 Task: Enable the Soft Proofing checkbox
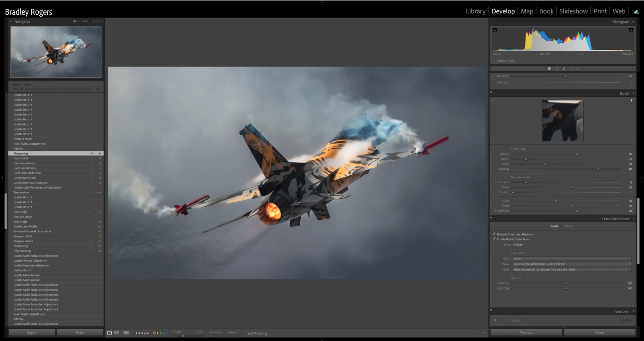click(x=245, y=333)
